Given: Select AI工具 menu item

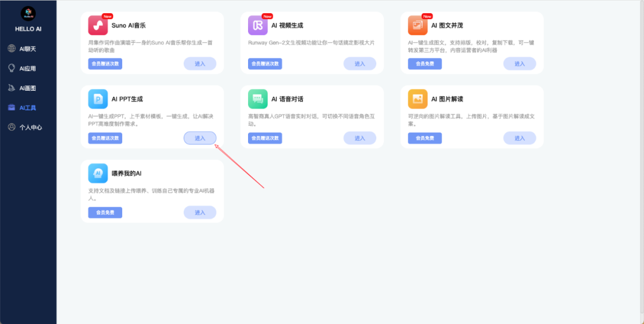Looking at the screenshot, I should pyautogui.click(x=28, y=108).
